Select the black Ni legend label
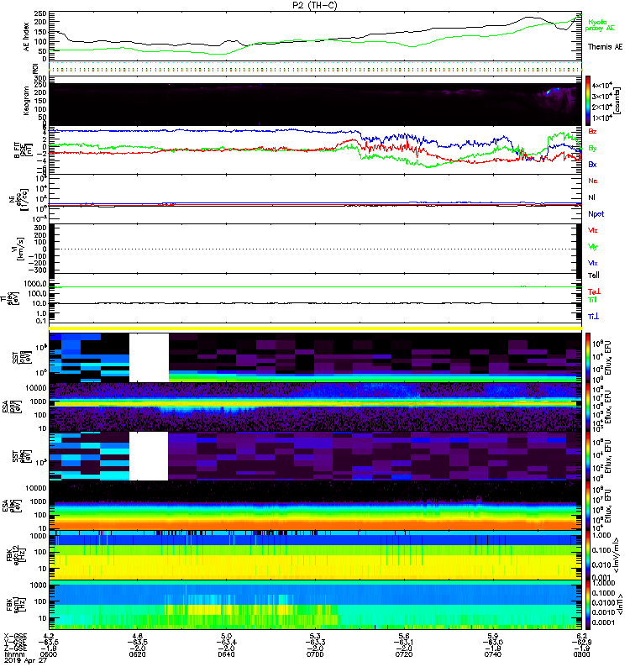The image size is (630, 672). 591,197
